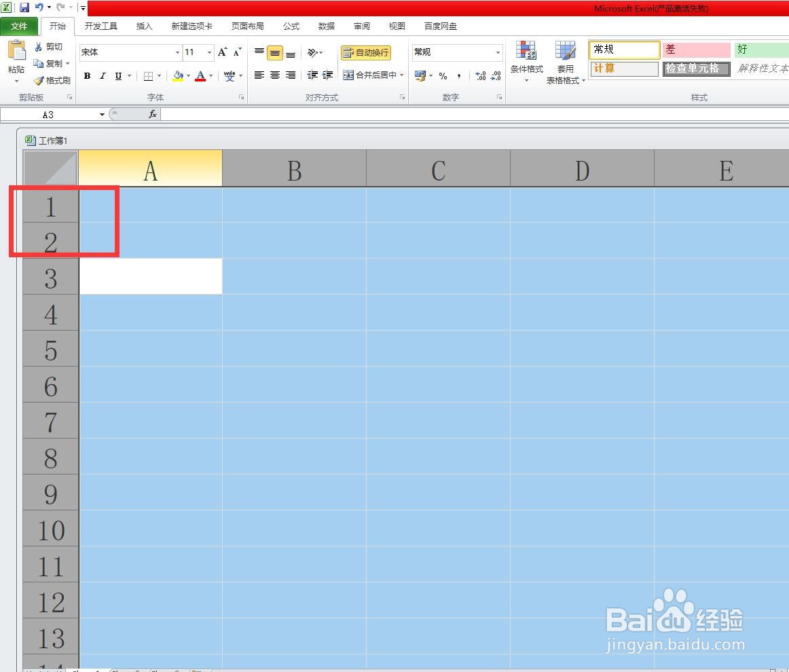This screenshot has width=789, height=672.
Task: Open Conditional Formatting (条件格式)
Action: (526, 62)
